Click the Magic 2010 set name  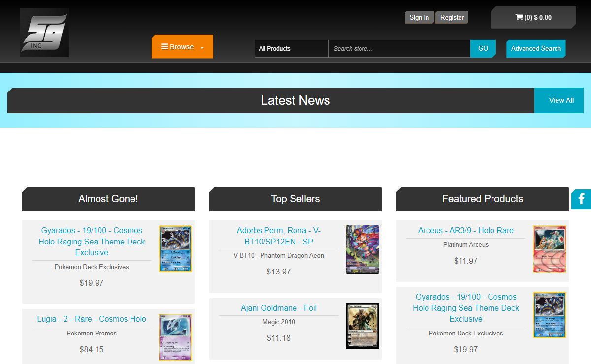(x=279, y=322)
